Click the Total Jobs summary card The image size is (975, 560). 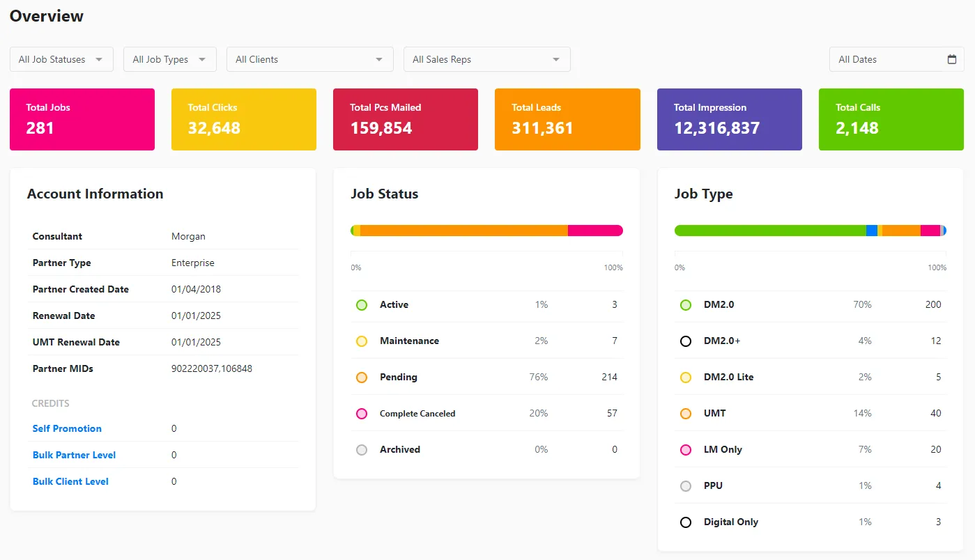coord(82,119)
